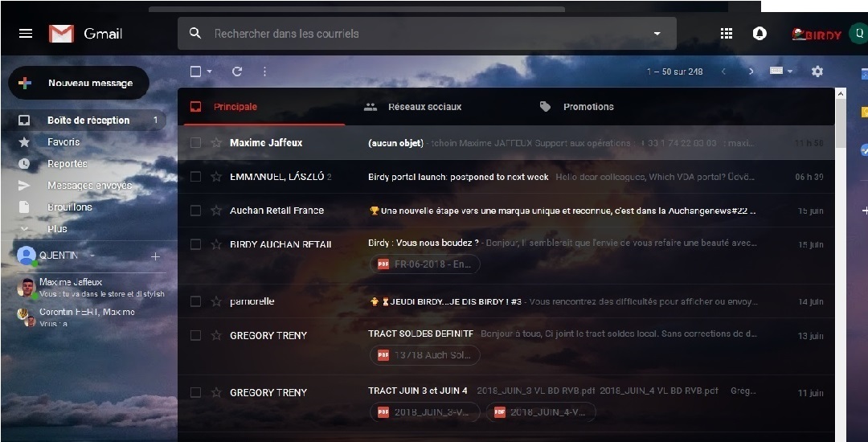Click the search mail input field
This screenshot has height=442, width=868.
pos(429,34)
